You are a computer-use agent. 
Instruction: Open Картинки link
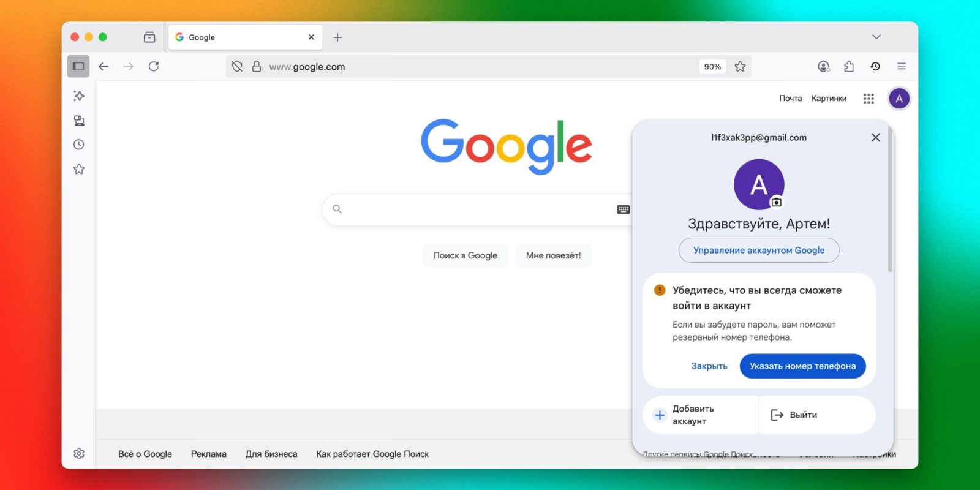coord(829,98)
